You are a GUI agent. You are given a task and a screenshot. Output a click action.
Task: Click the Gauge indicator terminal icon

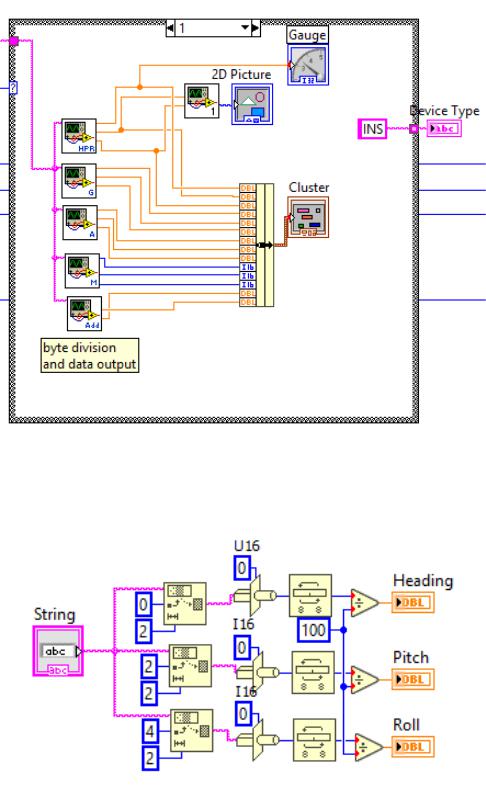click(x=308, y=65)
